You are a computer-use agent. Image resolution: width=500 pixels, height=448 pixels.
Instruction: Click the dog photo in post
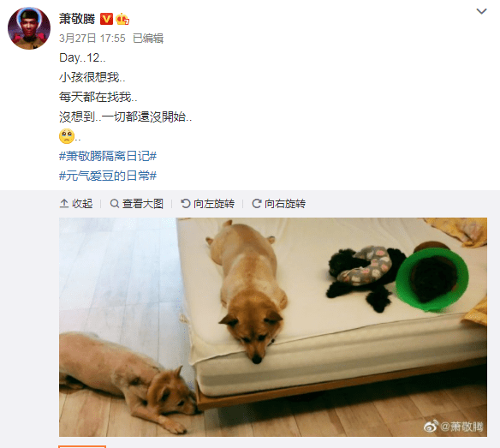273,327
